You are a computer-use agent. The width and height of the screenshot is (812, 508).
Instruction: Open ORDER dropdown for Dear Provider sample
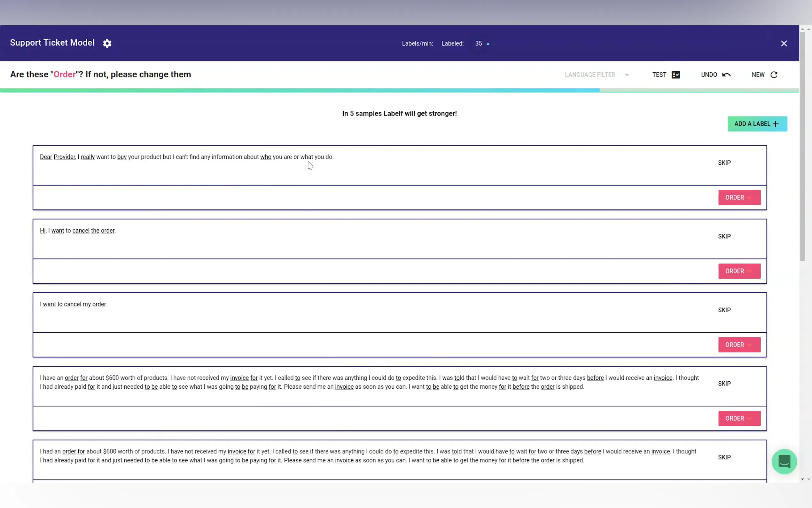(x=739, y=198)
